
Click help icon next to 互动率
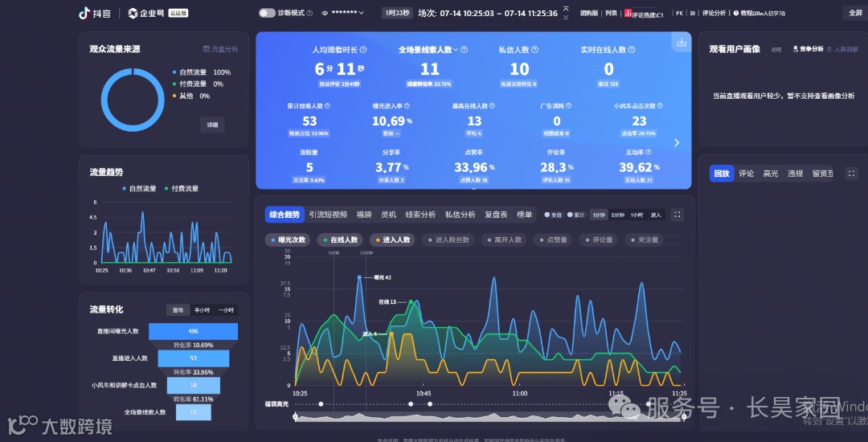pos(649,152)
